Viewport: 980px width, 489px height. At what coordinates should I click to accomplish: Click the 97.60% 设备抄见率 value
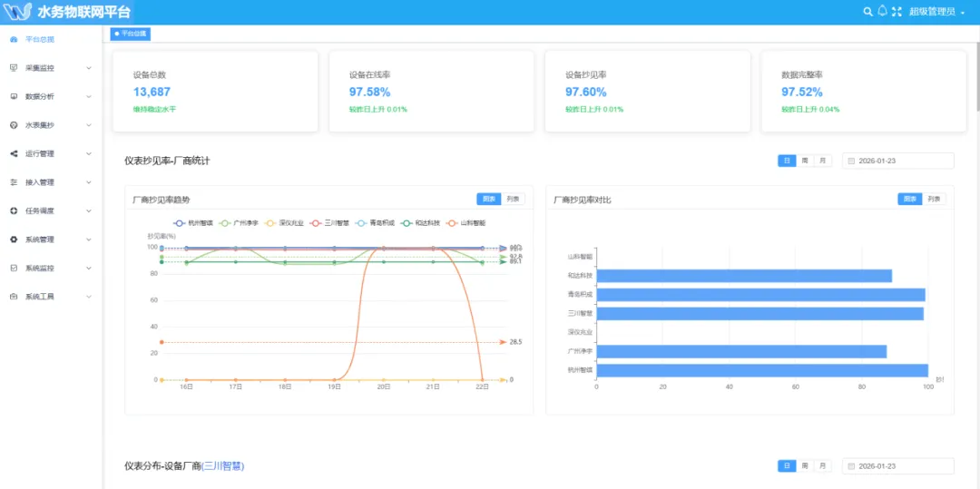click(x=586, y=93)
